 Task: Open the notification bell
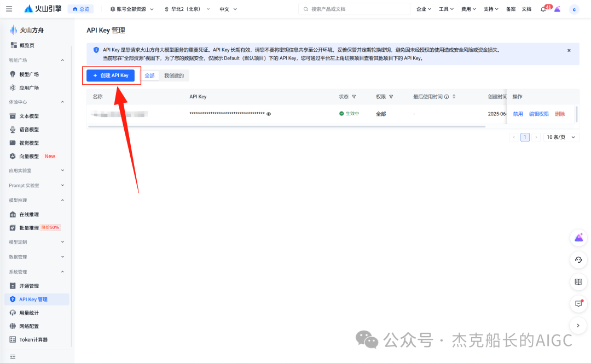543,9
